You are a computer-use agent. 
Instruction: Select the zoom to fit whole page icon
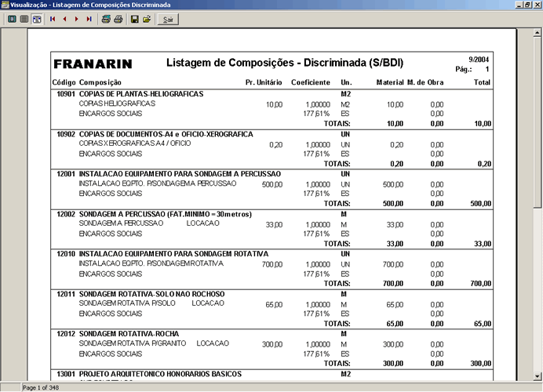point(12,19)
